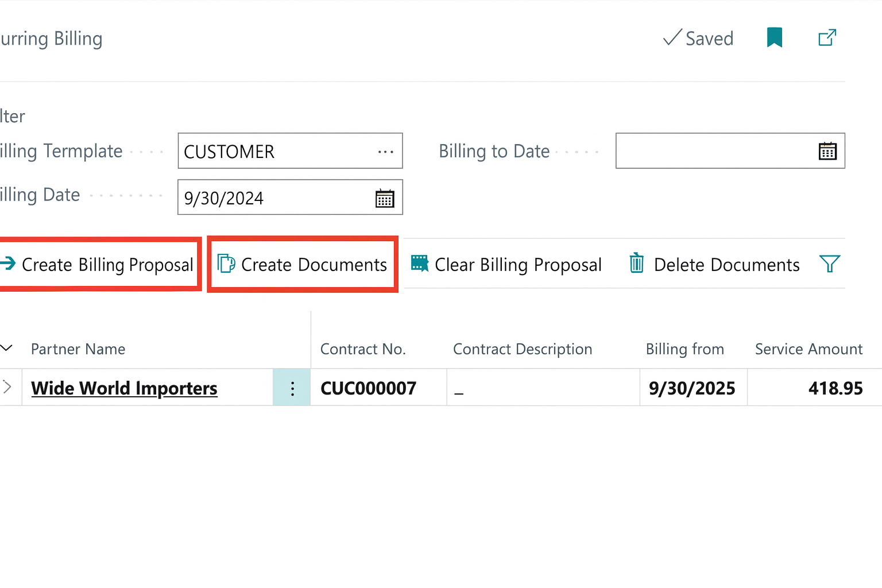Select the Billing to Date input field

click(x=712, y=151)
